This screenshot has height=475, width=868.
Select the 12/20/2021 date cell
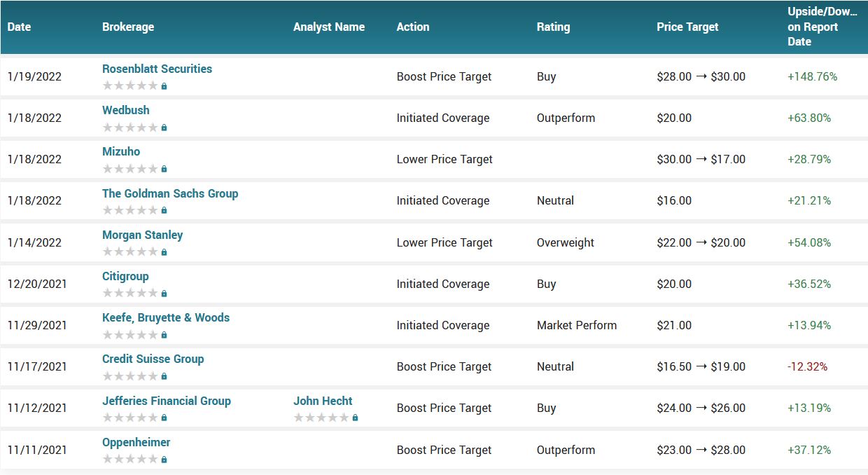tap(37, 284)
